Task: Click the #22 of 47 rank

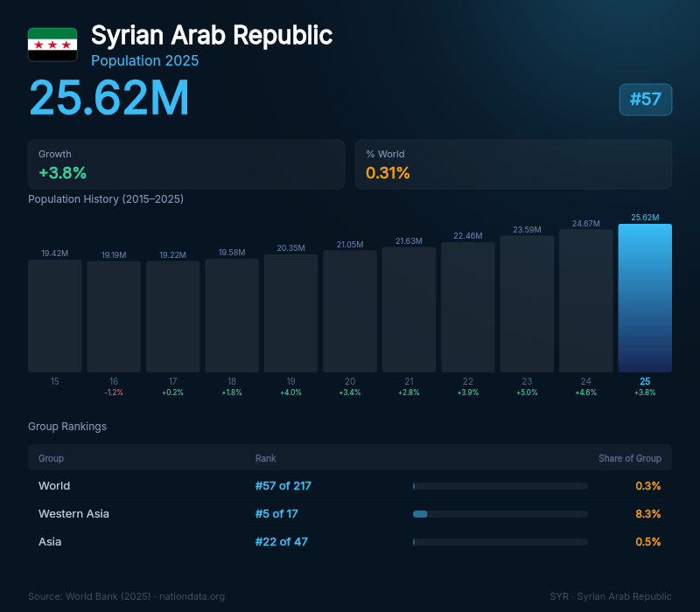Action: (x=281, y=541)
